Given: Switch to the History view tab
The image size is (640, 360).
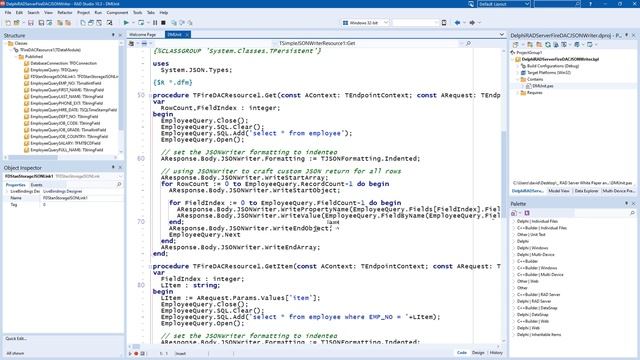Looking at the screenshot, I should point(496,353).
